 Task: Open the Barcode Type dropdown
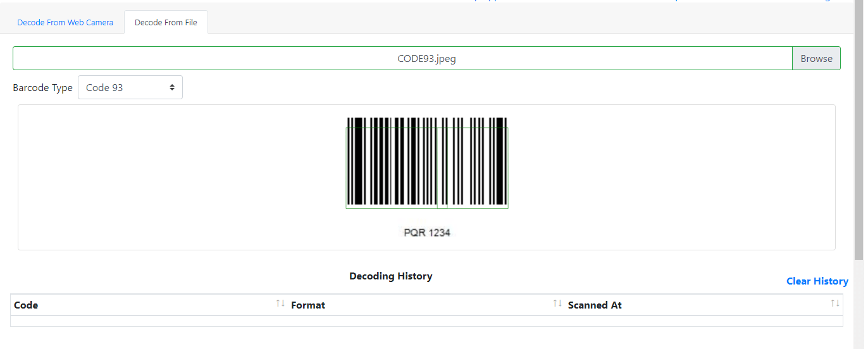[x=130, y=88]
